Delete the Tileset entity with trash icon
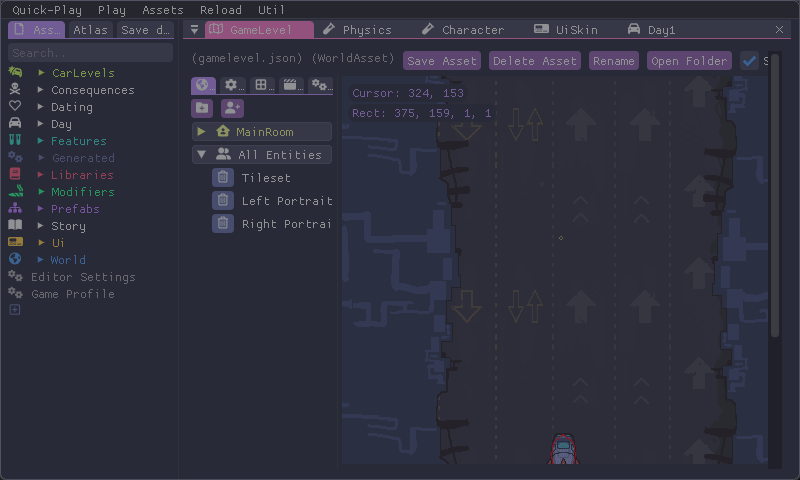This screenshot has height=480, width=800. [x=223, y=178]
